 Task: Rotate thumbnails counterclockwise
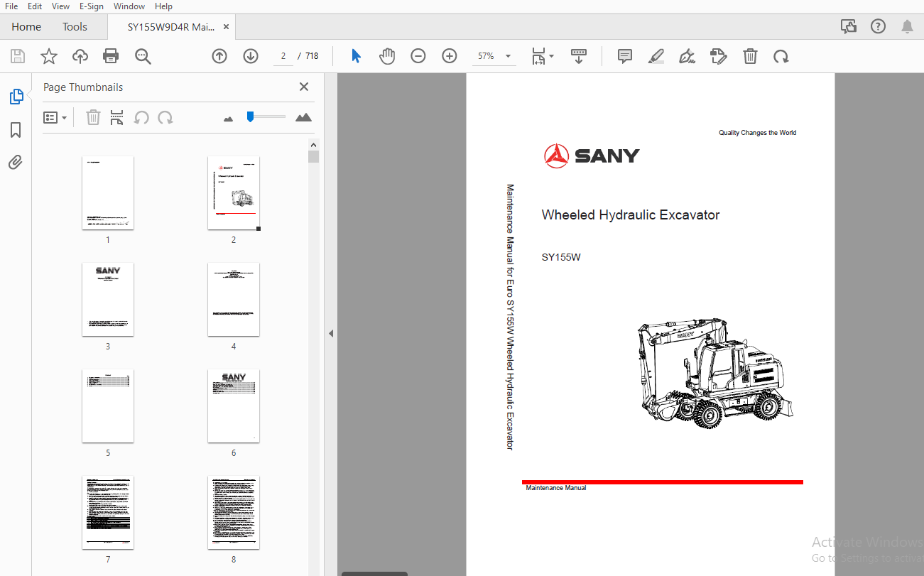(141, 117)
